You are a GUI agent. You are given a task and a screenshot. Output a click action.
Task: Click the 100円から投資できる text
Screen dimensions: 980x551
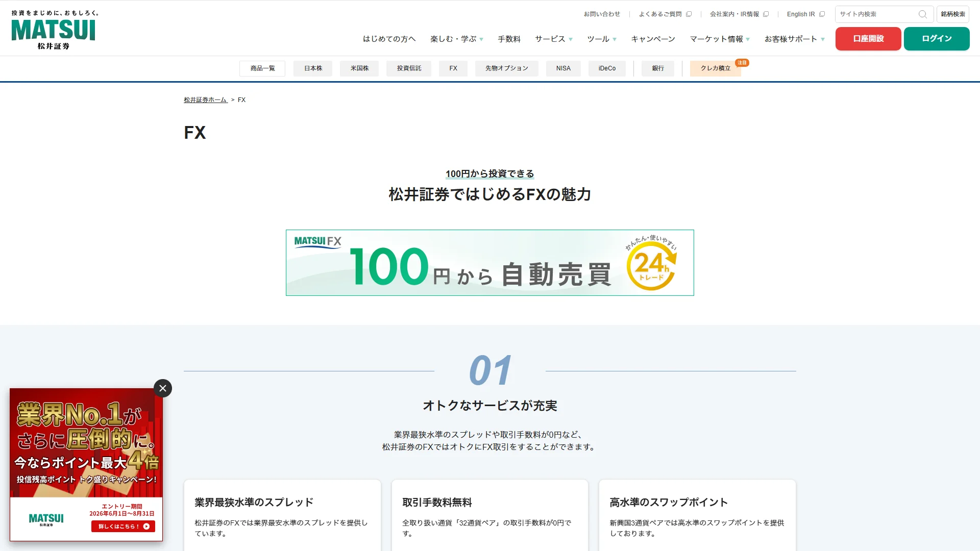tap(489, 174)
